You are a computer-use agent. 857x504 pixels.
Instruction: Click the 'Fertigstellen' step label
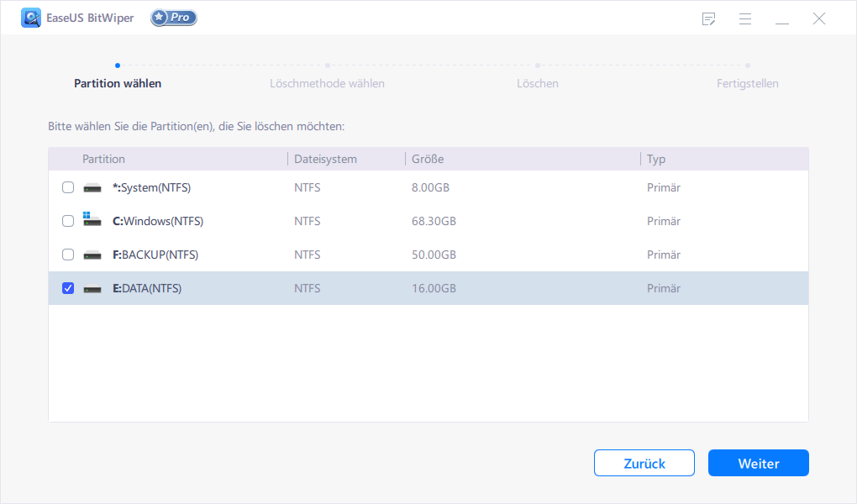point(747,84)
